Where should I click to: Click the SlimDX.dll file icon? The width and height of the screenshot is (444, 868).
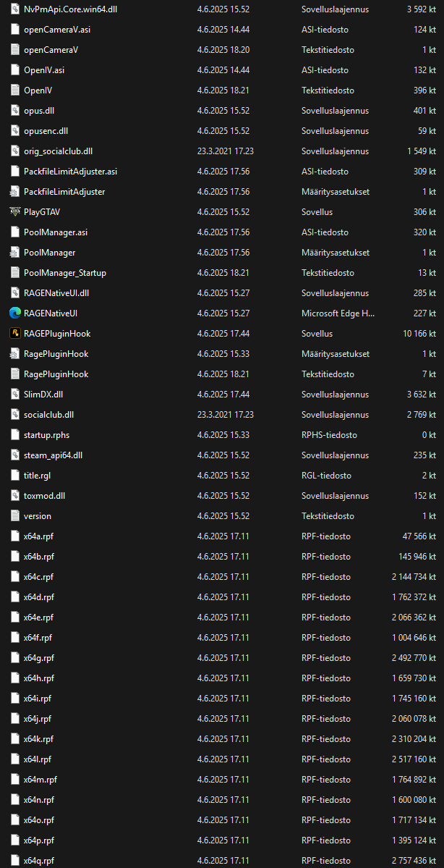click(14, 395)
